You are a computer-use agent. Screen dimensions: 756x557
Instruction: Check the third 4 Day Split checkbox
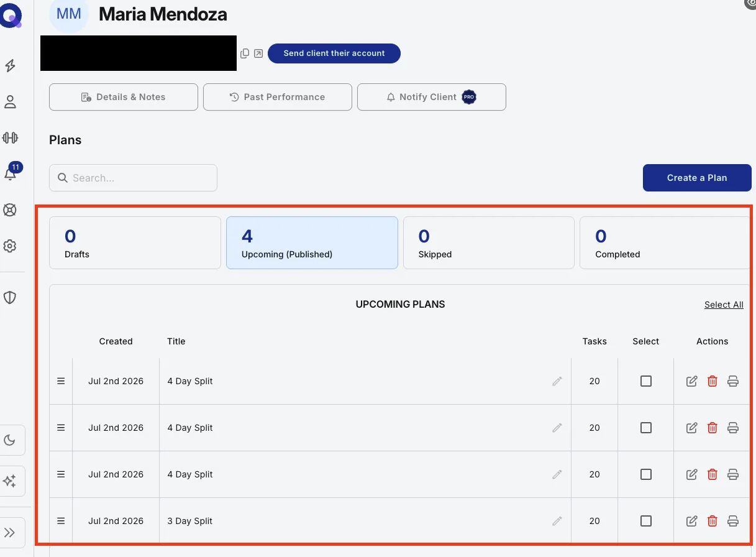pos(646,474)
